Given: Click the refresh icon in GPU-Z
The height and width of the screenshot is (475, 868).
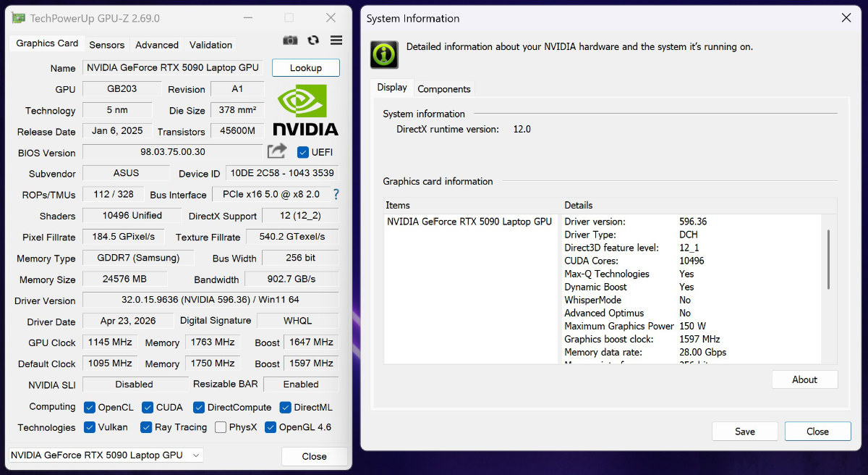Looking at the screenshot, I should [x=313, y=41].
